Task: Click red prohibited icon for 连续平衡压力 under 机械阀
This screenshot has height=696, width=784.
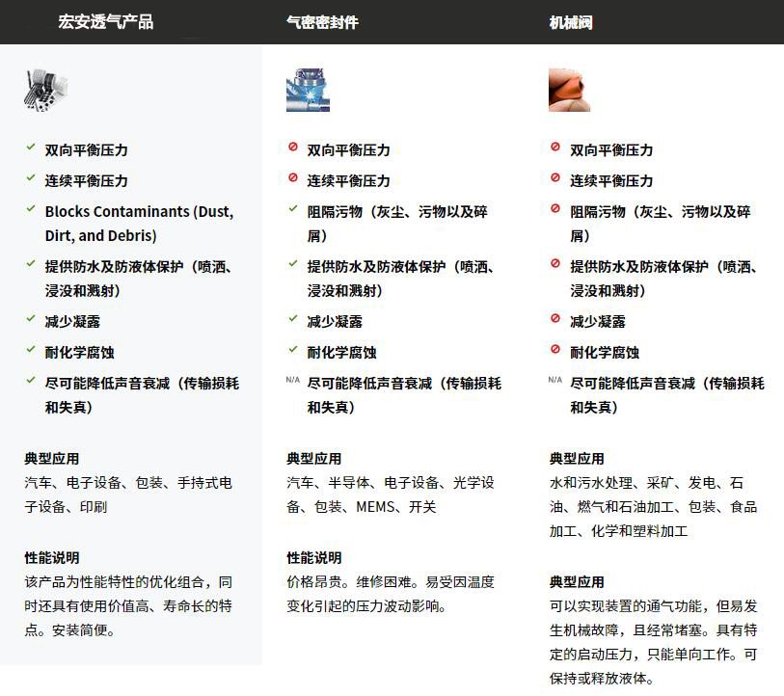Action: pos(555,178)
